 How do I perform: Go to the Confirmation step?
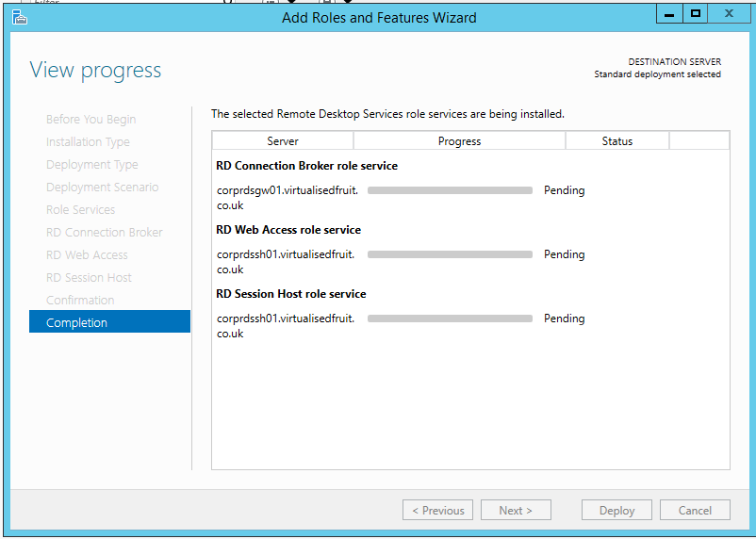[80, 300]
